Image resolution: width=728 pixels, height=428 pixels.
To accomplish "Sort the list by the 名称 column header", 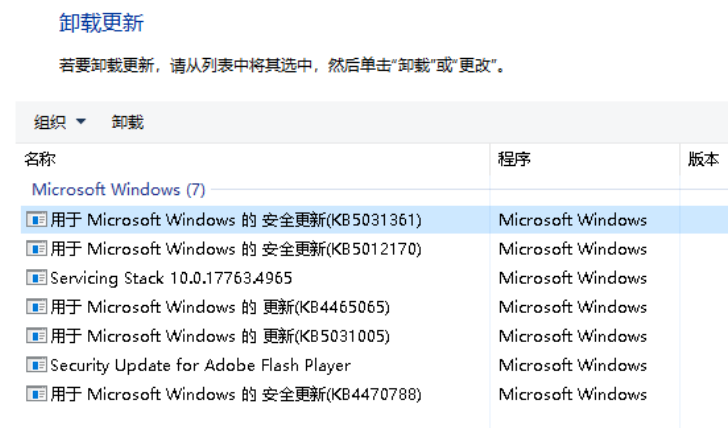I will (x=40, y=159).
